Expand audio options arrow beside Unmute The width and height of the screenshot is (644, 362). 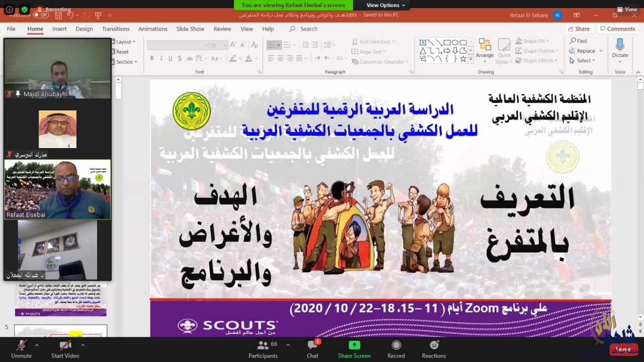click(36, 345)
